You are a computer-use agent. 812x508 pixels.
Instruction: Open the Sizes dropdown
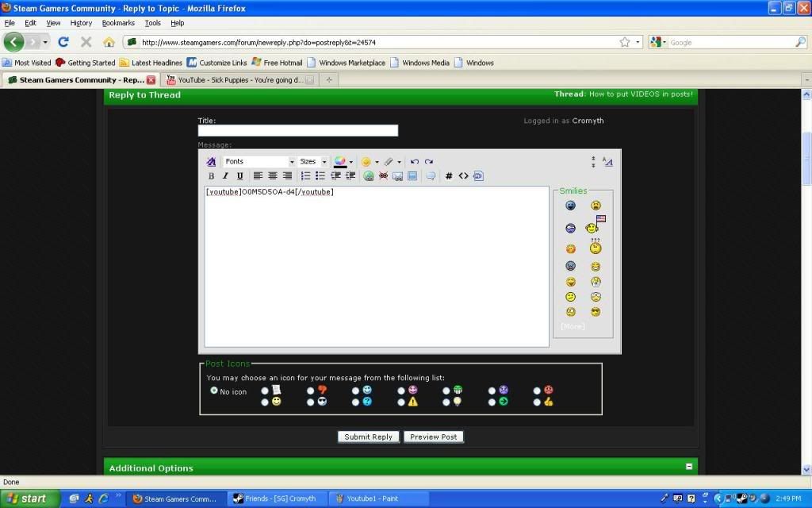[x=312, y=162]
